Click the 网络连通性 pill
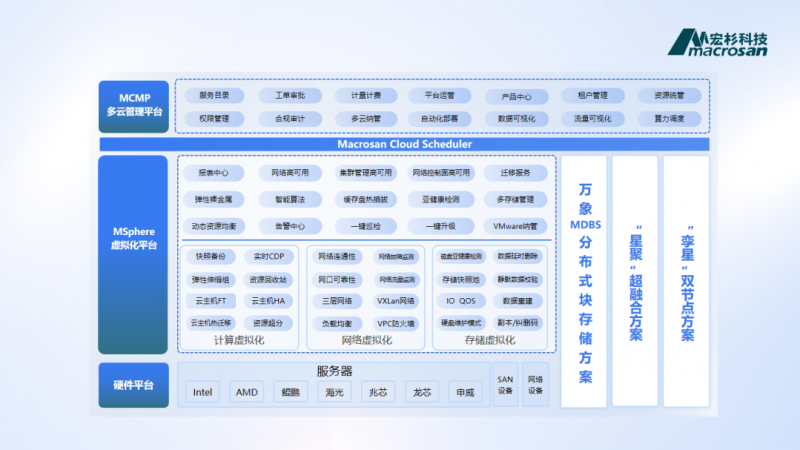The width and height of the screenshot is (800, 450). [x=337, y=257]
